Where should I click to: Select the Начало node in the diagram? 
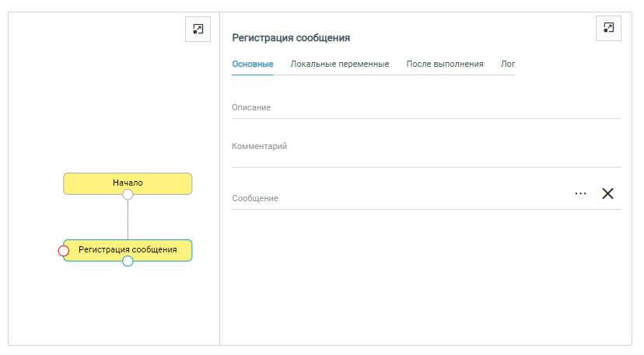[x=128, y=183]
